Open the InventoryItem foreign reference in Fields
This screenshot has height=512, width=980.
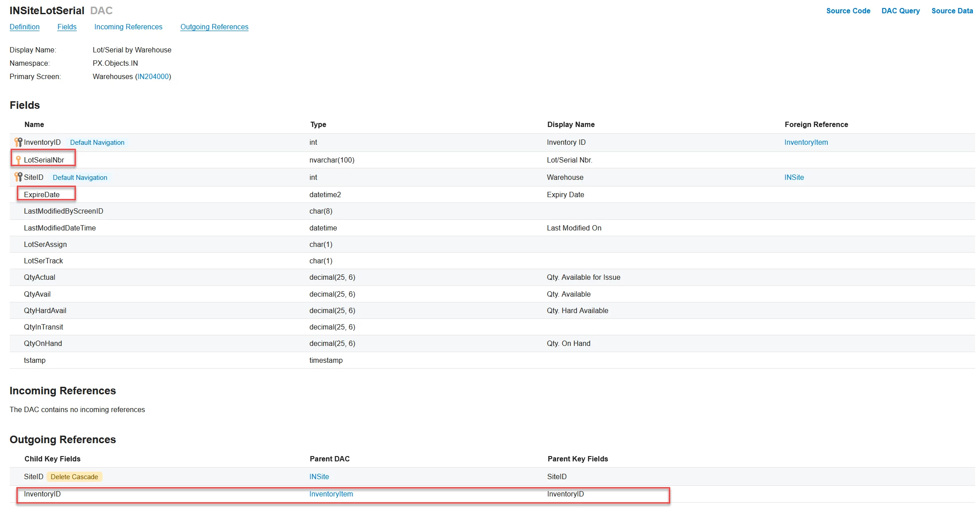806,142
